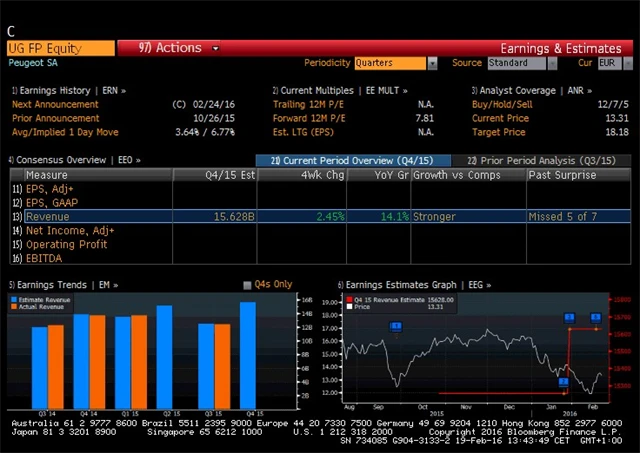
Task: Toggle the Q4s Only checkbox
Action: (x=247, y=285)
